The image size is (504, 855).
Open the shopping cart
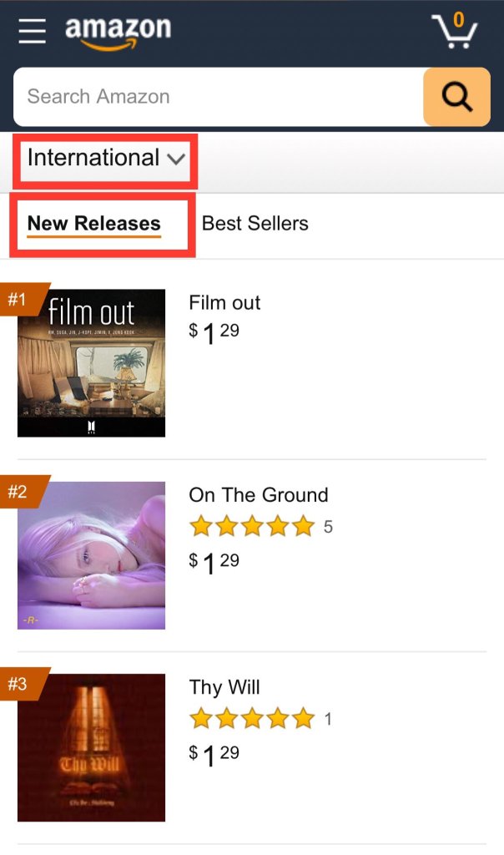click(x=454, y=31)
